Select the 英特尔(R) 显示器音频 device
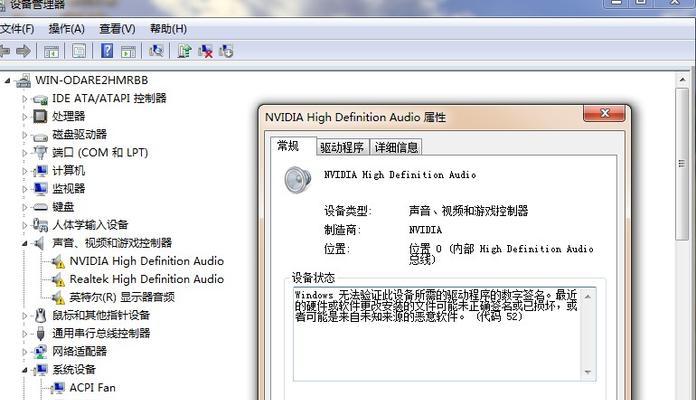 point(122,297)
